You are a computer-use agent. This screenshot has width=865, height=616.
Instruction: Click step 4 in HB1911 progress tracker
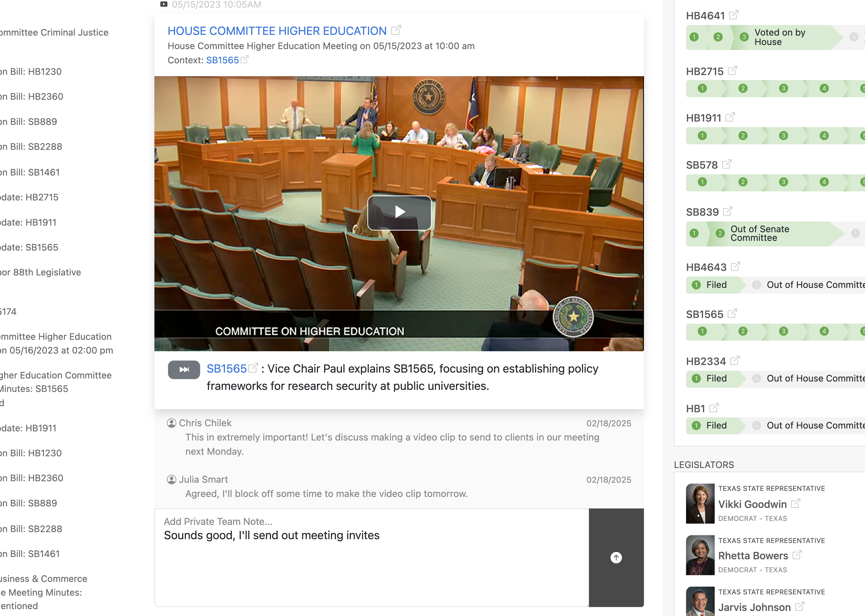(824, 136)
